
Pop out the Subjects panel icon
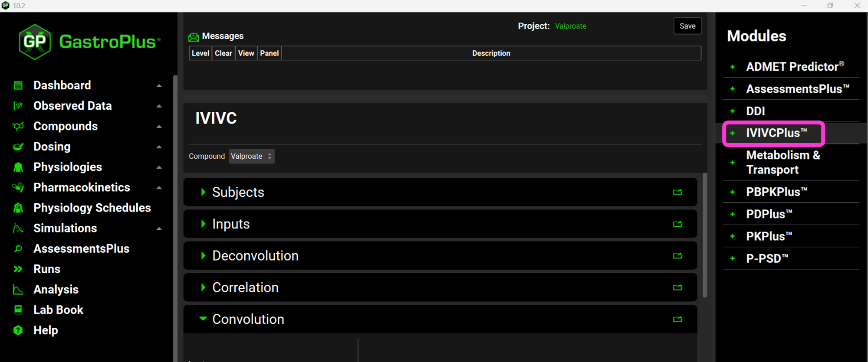[x=677, y=192]
